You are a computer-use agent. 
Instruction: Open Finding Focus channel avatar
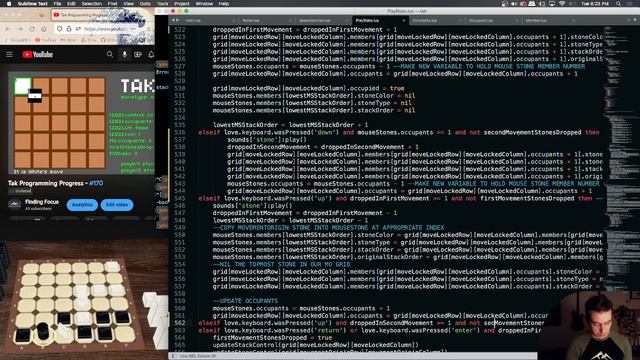pyautogui.click(x=15, y=204)
